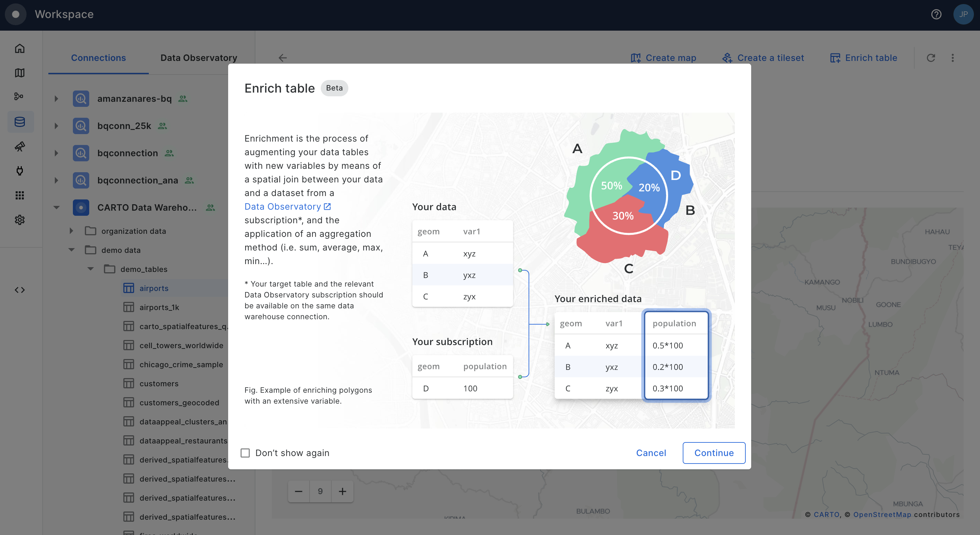Viewport: 980px width, 535px height.
Task: Collapse the demo_tables folder
Action: point(91,269)
